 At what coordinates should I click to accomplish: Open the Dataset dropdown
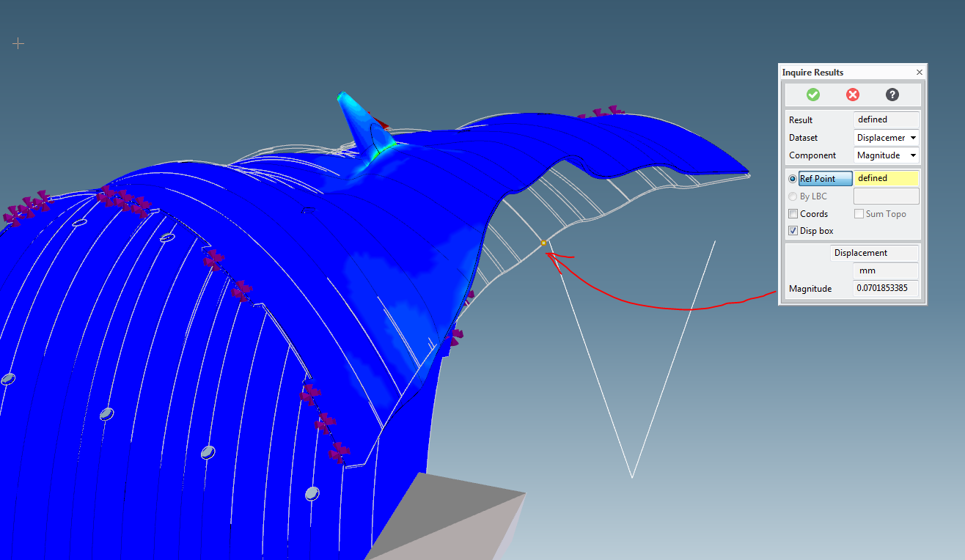coord(887,137)
